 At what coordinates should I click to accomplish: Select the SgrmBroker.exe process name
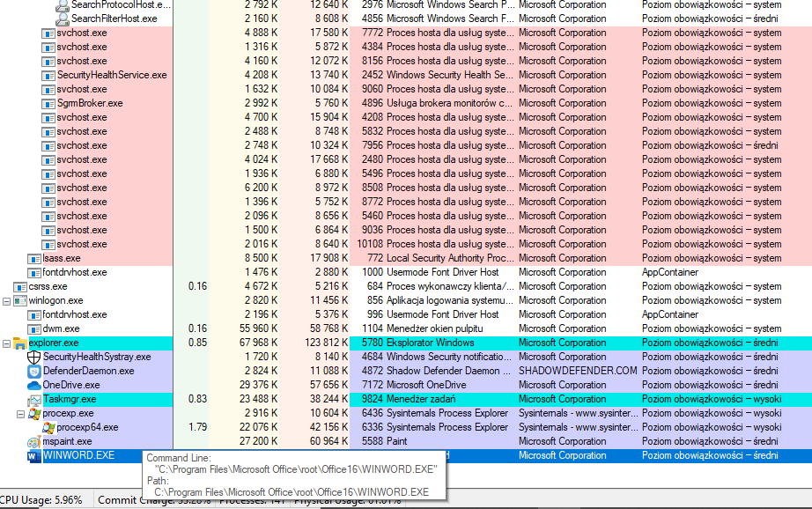click(90, 103)
